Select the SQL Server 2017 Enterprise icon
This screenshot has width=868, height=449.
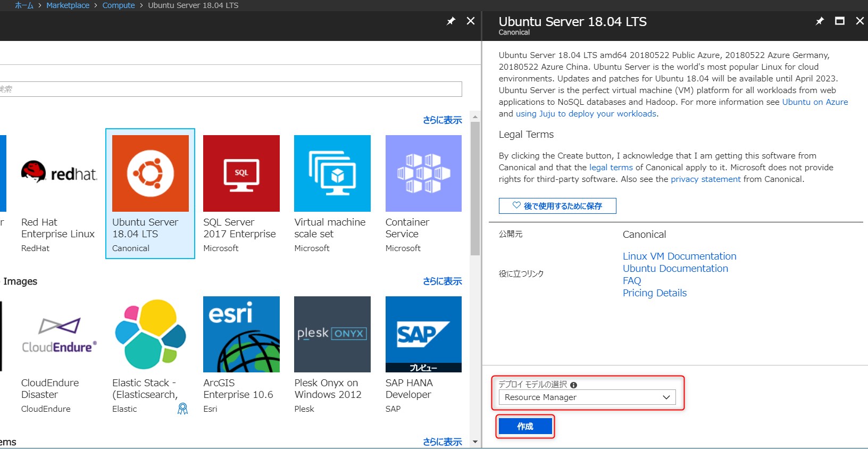[241, 173]
